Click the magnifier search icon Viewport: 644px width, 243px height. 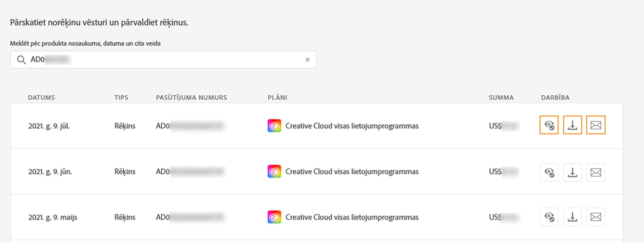click(x=21, y=60)
